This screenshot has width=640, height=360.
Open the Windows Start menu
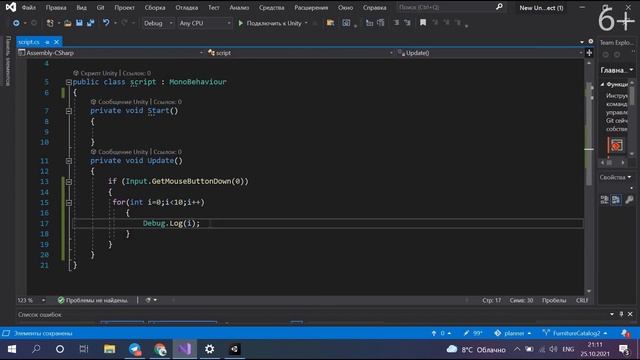pyautogui.click(x=12, y=349)
